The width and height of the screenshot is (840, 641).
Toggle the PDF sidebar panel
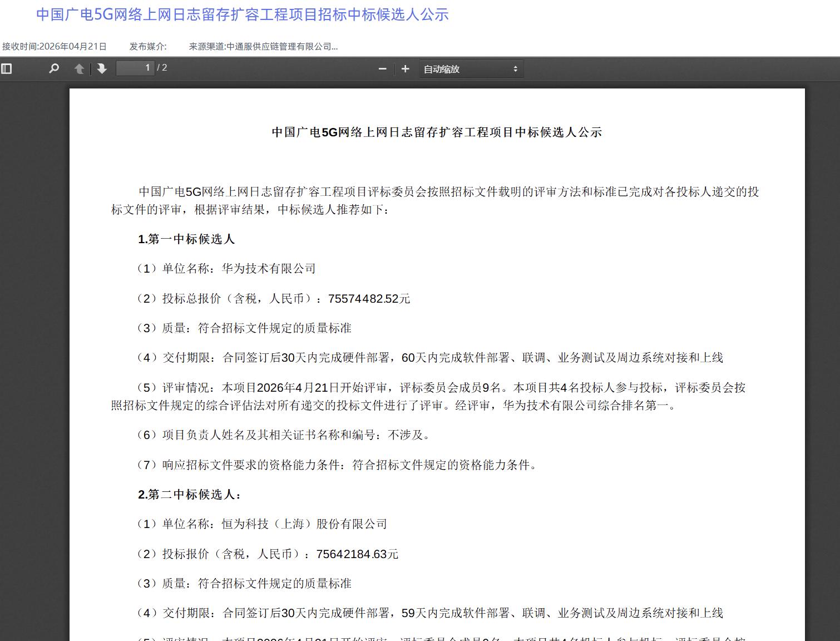[x=7, y=69]
